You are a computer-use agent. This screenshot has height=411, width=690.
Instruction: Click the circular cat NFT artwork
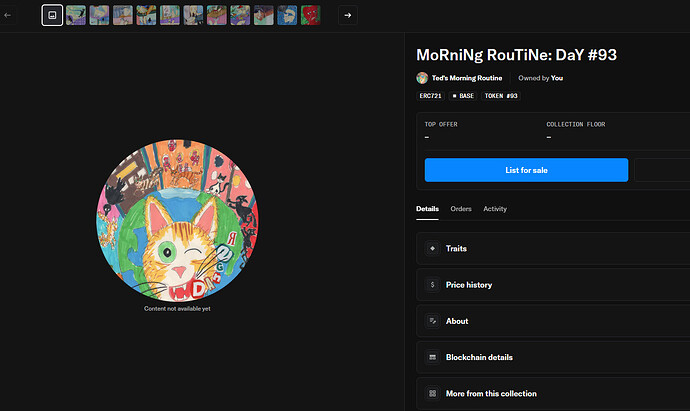tap(177, 222)
